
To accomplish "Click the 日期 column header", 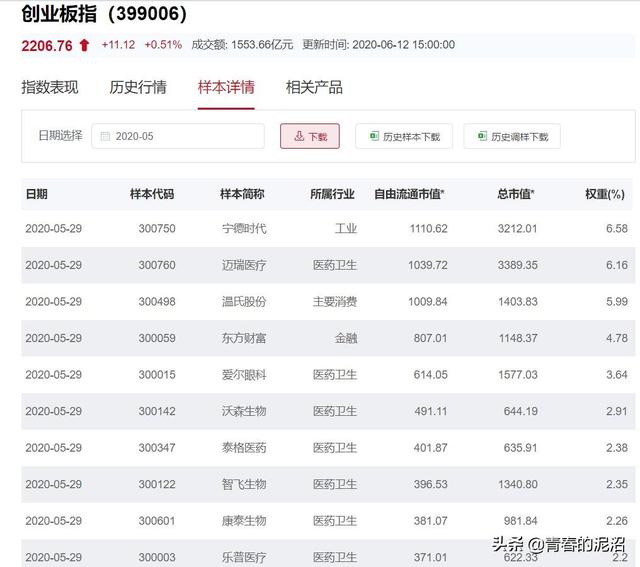I will [x=37, y=194].
